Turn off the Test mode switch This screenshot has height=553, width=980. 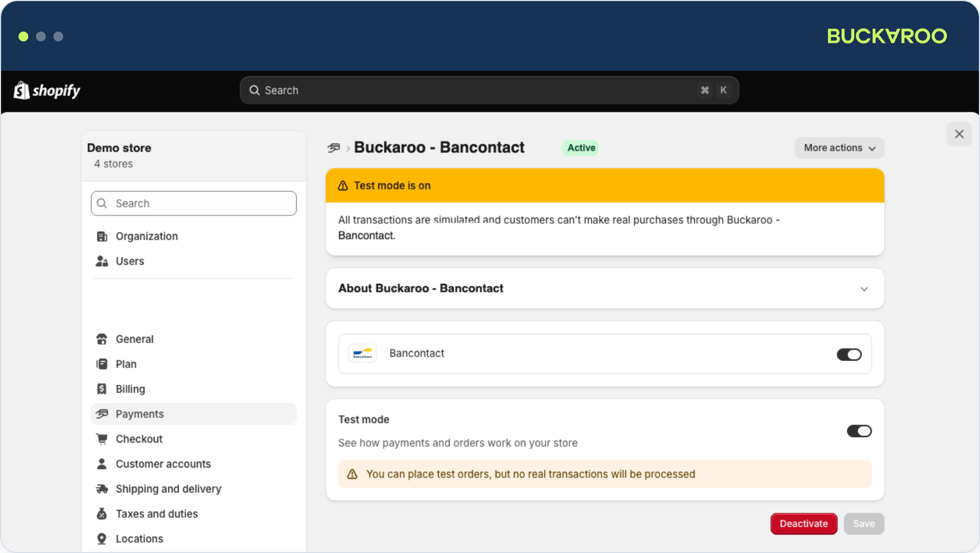point(859,431)
